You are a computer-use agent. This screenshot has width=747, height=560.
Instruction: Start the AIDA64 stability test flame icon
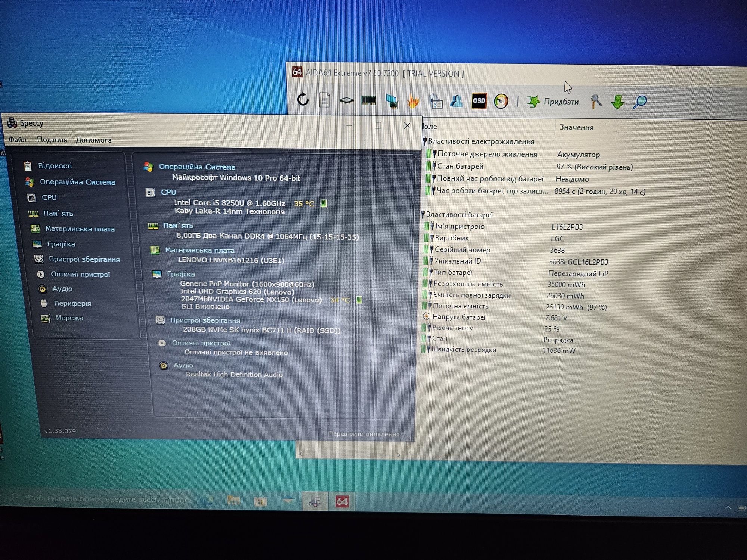click(413, 101)
